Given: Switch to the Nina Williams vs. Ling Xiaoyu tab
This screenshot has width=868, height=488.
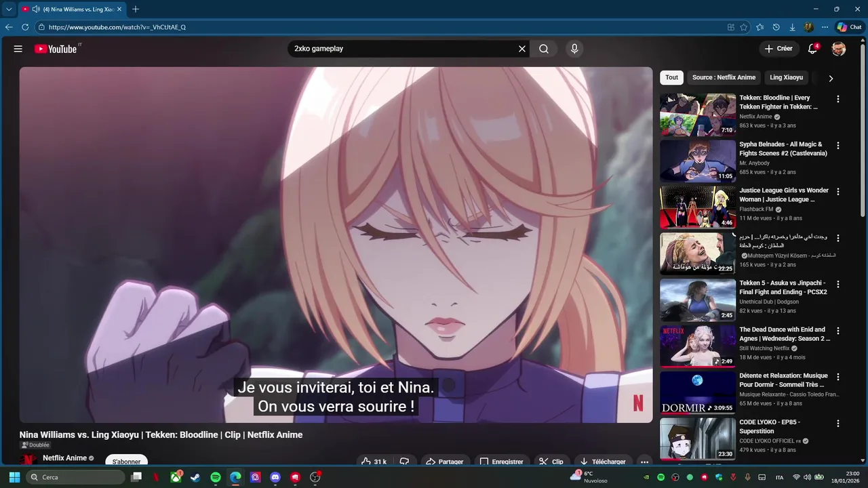Looking at the screenshot, I should point(71,9).
